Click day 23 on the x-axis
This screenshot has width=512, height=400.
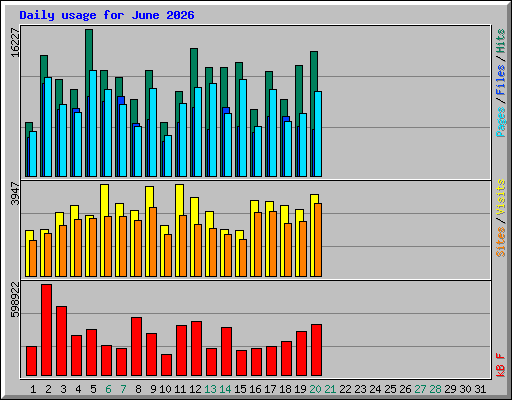[360, 389]
